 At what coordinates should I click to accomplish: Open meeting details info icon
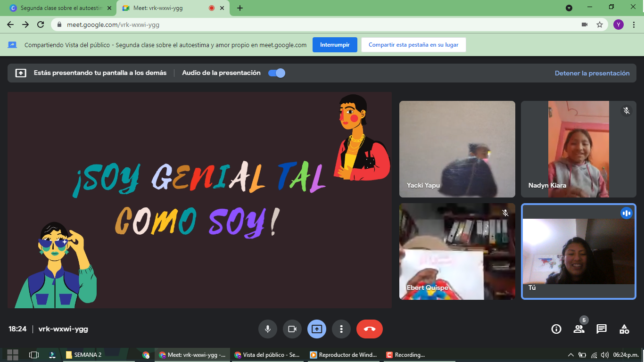[556, 329]
